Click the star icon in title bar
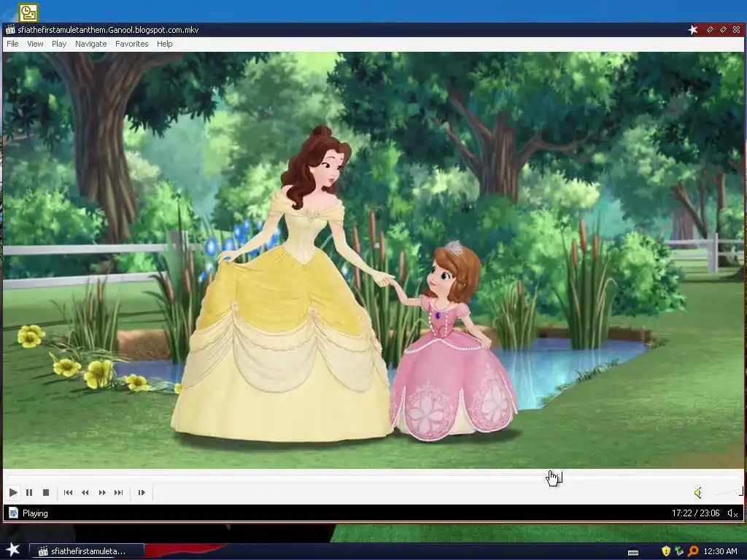Viewport: 747px width, 560px height. [x=693, y=29]
